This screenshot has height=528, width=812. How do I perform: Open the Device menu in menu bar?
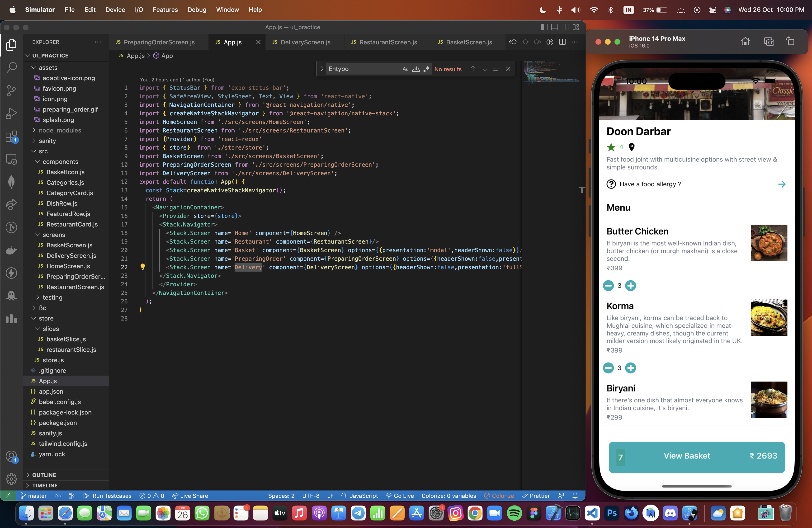[115, 9]
